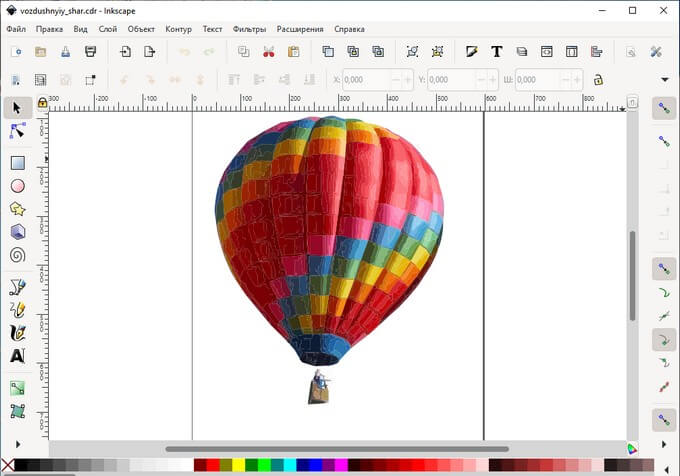Screen dimensions: 680x476
Task: Open the Расширения menu
Action: tap(300, 29)
